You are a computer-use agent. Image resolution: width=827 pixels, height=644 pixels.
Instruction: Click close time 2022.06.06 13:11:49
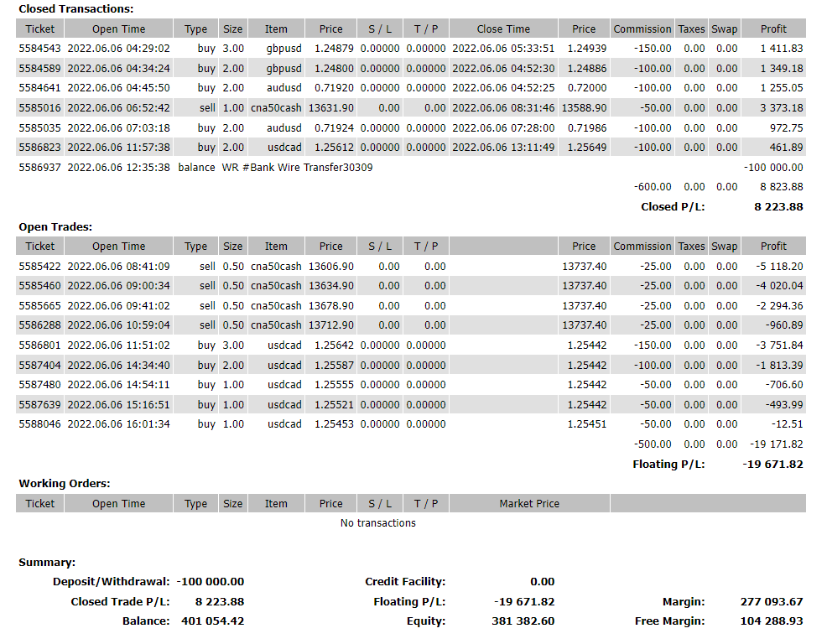[503, 148]
